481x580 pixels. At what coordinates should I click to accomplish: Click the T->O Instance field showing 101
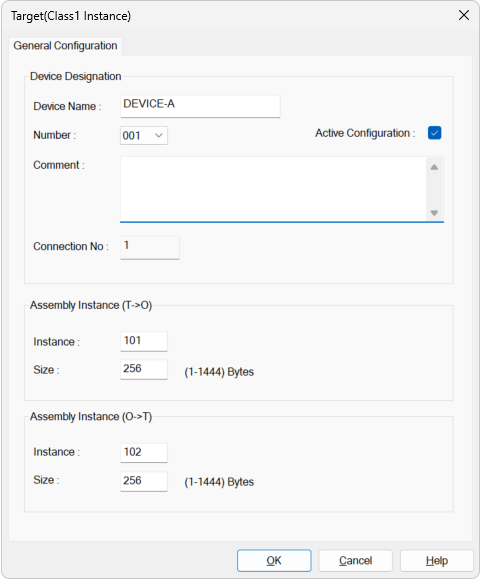coord(144,341)
